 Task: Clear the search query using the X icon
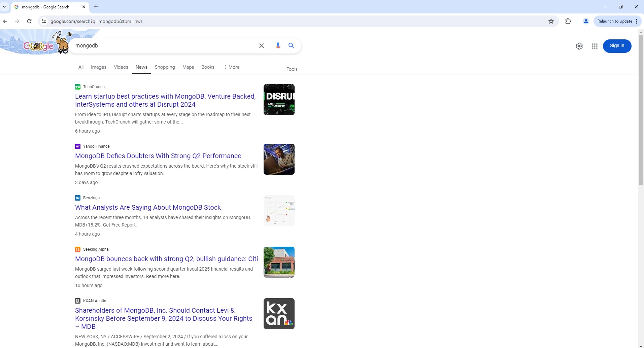coord(262,45)
